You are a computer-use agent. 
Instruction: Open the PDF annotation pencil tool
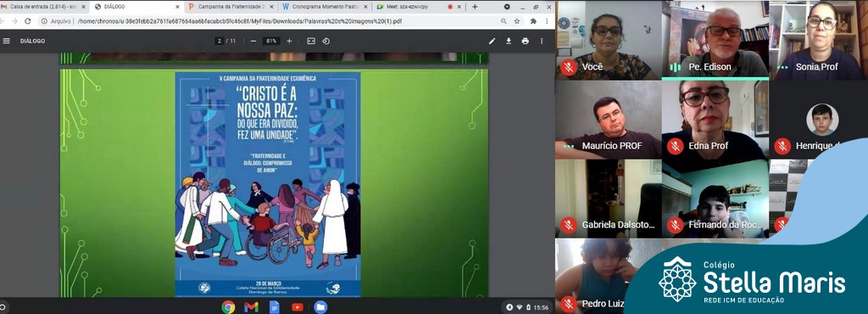(492, 41)
